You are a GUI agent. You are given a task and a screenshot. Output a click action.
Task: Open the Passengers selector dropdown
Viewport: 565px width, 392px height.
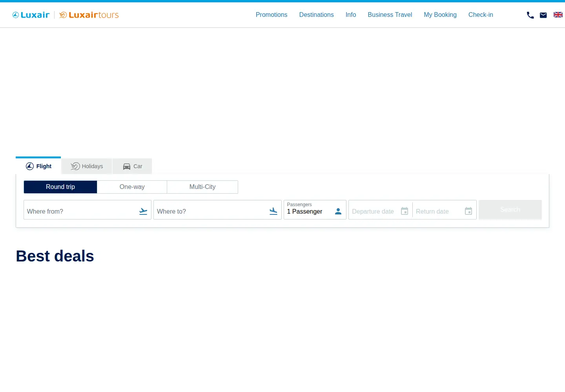pos(315,210)
